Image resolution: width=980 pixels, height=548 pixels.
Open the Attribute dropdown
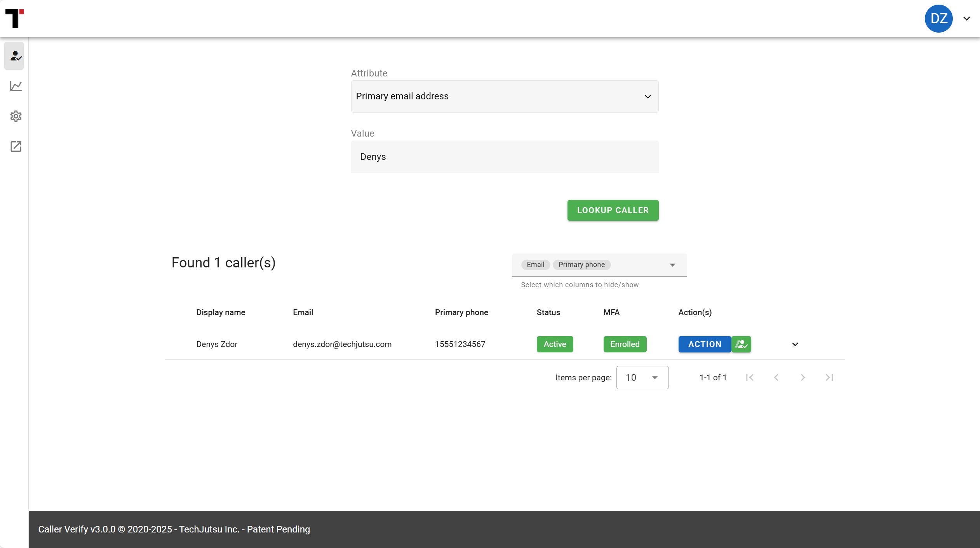504,97
